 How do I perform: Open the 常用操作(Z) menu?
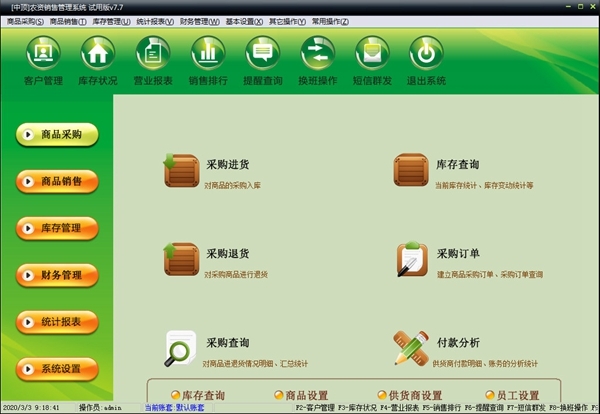330,22
